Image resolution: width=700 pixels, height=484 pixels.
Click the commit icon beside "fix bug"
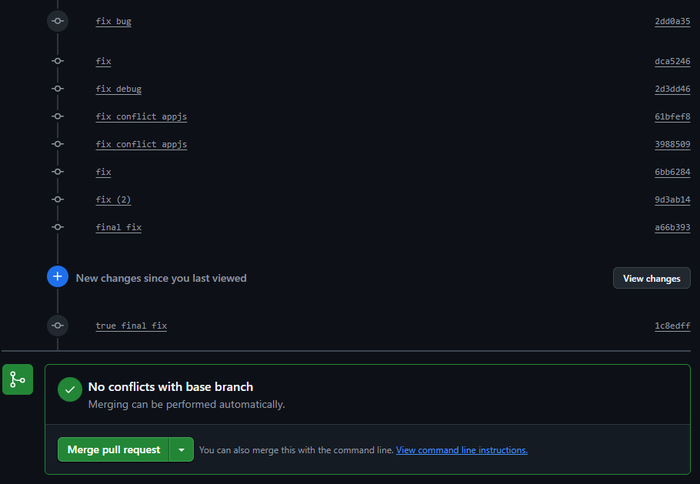[x=58, y=21]
